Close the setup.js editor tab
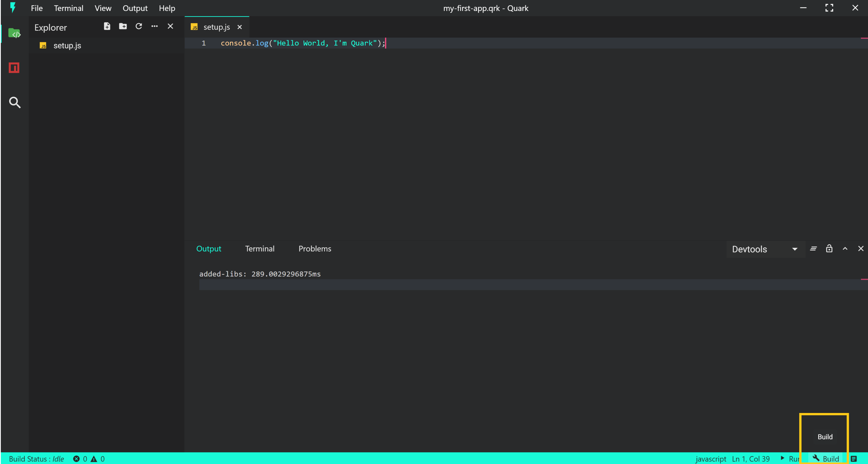The height and width of the screenshot is (464, 868). point(240,27)
